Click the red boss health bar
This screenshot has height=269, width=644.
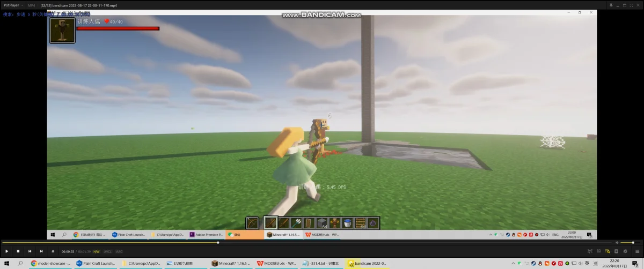118,28
